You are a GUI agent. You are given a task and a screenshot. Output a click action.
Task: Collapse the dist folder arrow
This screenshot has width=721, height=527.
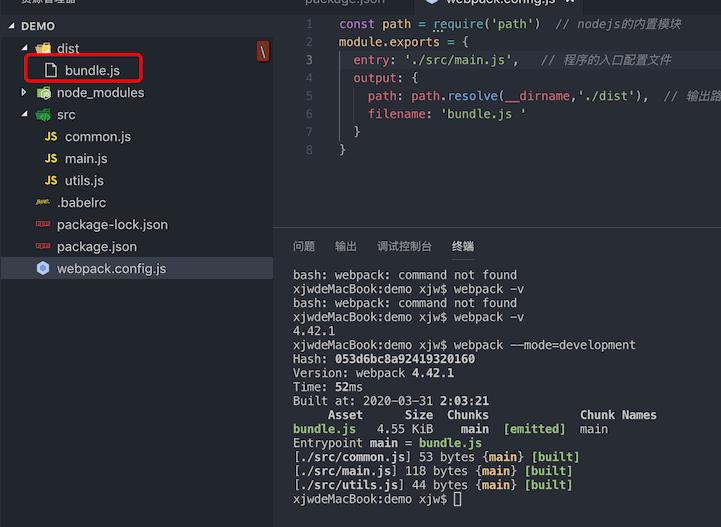click(24, 48)
